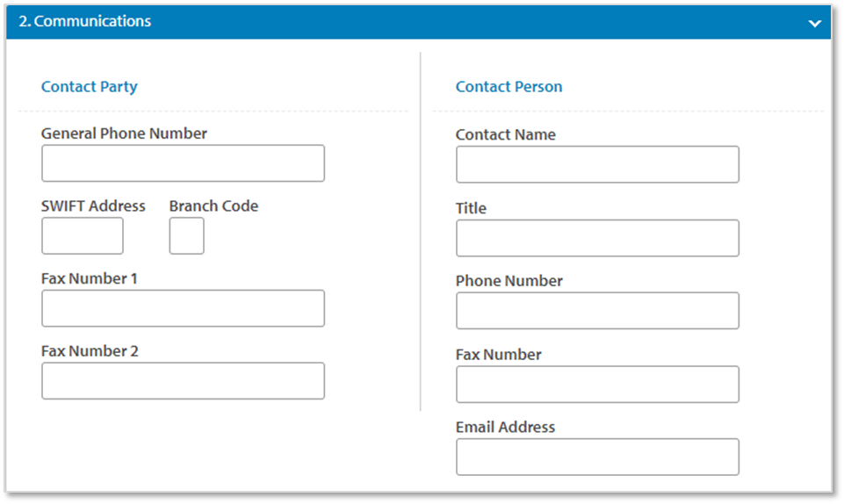Click the Contact Person Phone Number field
The height and width of the screenshot is (504, 844).
click(597, 311)
